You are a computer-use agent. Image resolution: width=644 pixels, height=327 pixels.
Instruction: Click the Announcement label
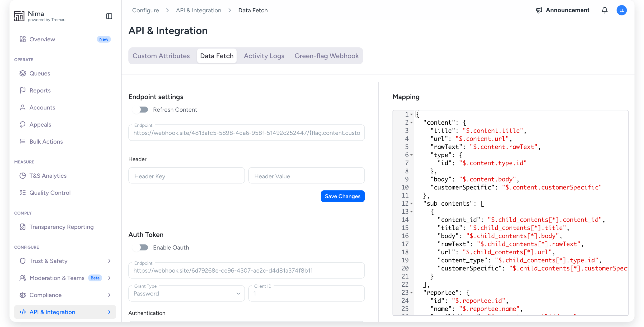567,10
